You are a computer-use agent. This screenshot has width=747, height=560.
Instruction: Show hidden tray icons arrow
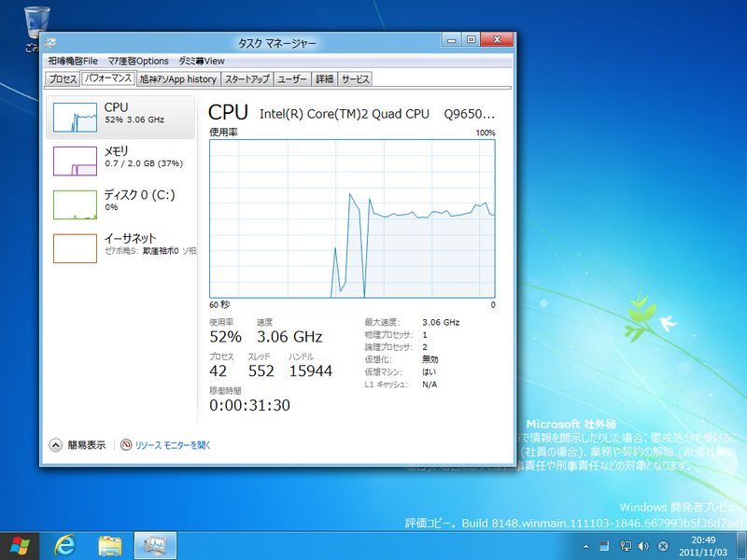click(x=586, y=546)
